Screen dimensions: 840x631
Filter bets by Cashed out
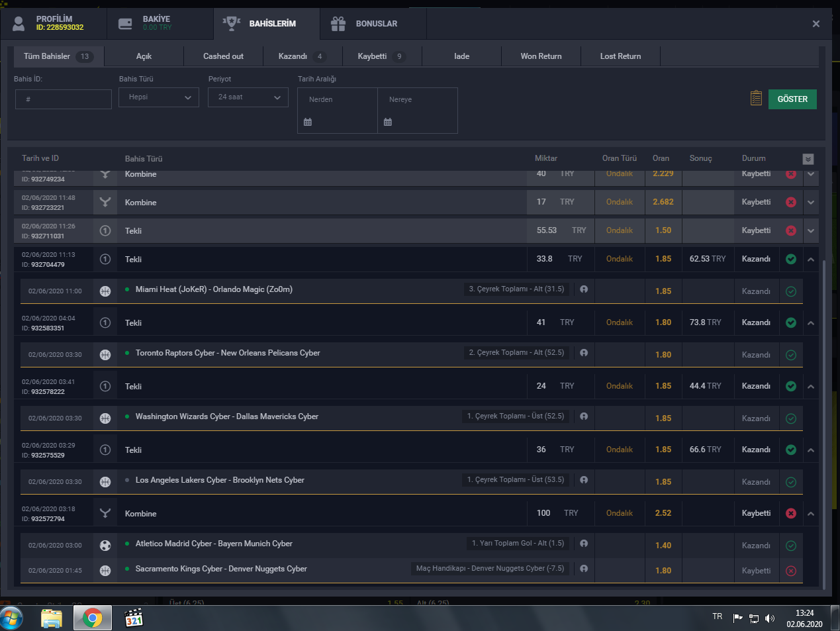tap(223, 56)
